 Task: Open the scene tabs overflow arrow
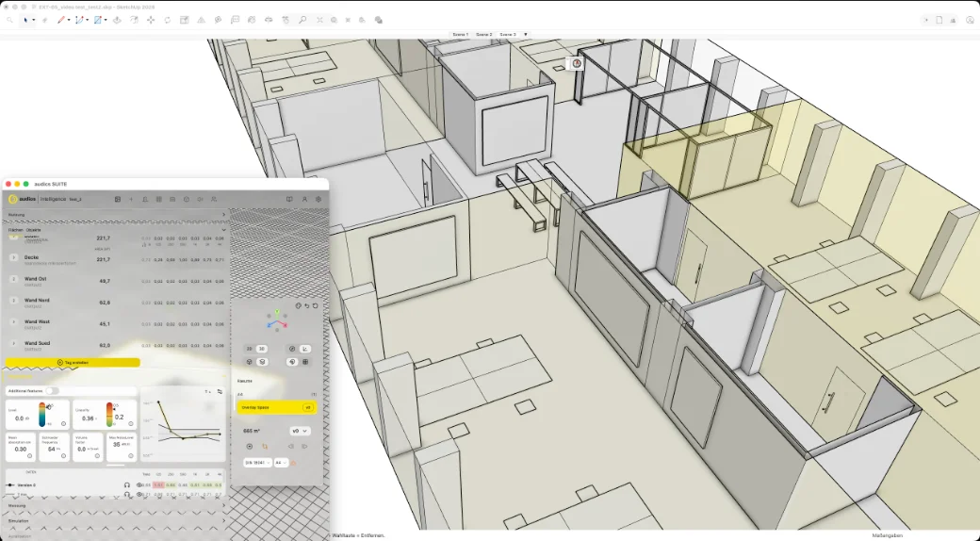[x=525, y=34]
